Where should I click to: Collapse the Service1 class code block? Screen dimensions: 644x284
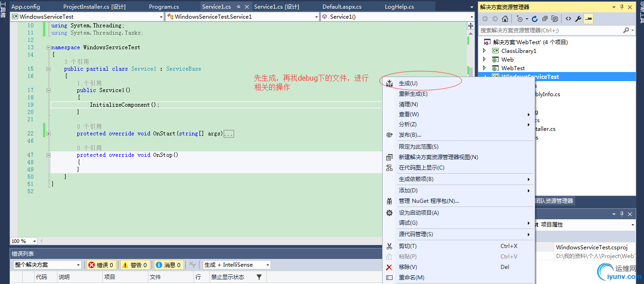pyautogui.click(x=48, y=69)
